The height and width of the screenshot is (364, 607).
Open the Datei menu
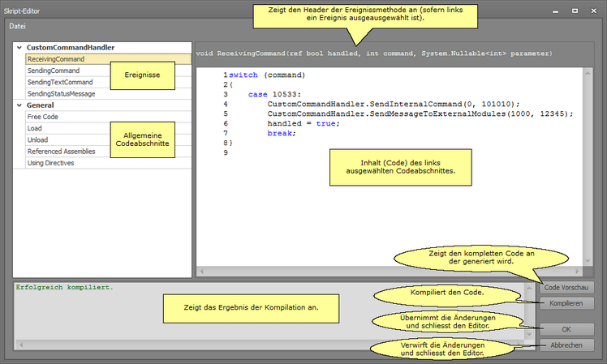pos(17,26)
